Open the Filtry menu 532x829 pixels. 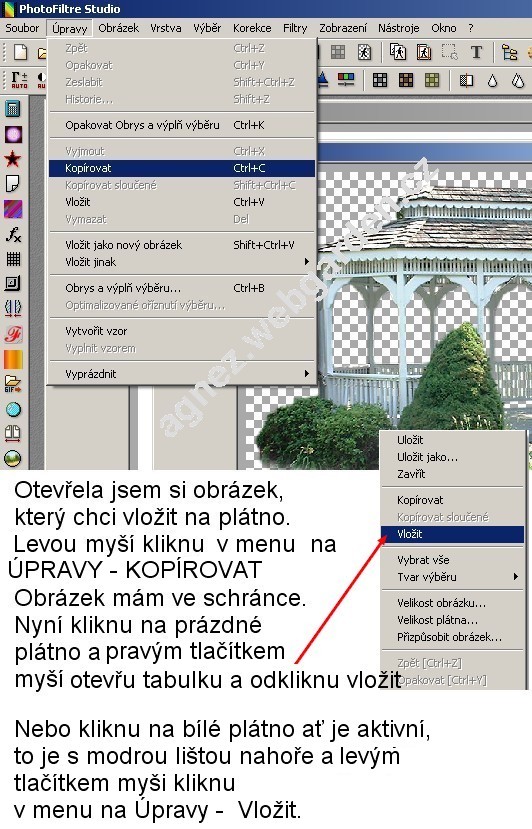point(295,28)
